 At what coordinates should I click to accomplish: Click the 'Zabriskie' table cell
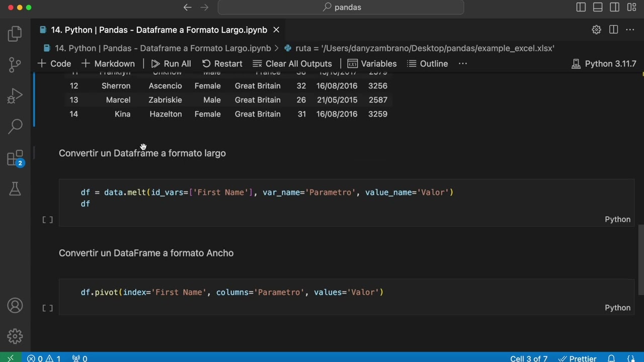click(165, 100)
